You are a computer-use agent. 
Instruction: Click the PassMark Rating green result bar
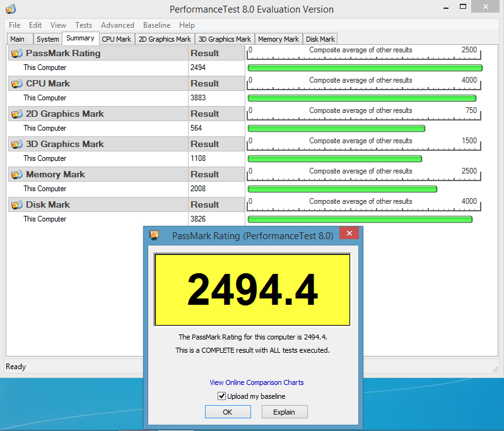coord(365,68)
